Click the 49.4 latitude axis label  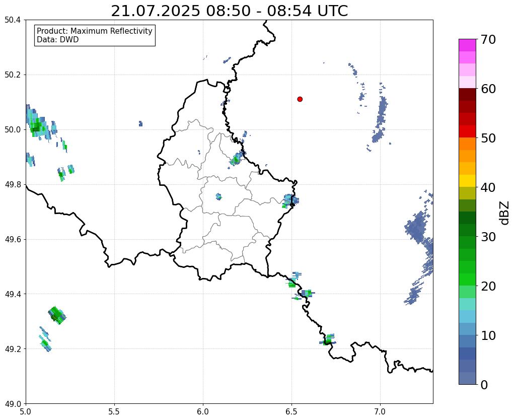[x=13, y=294]
